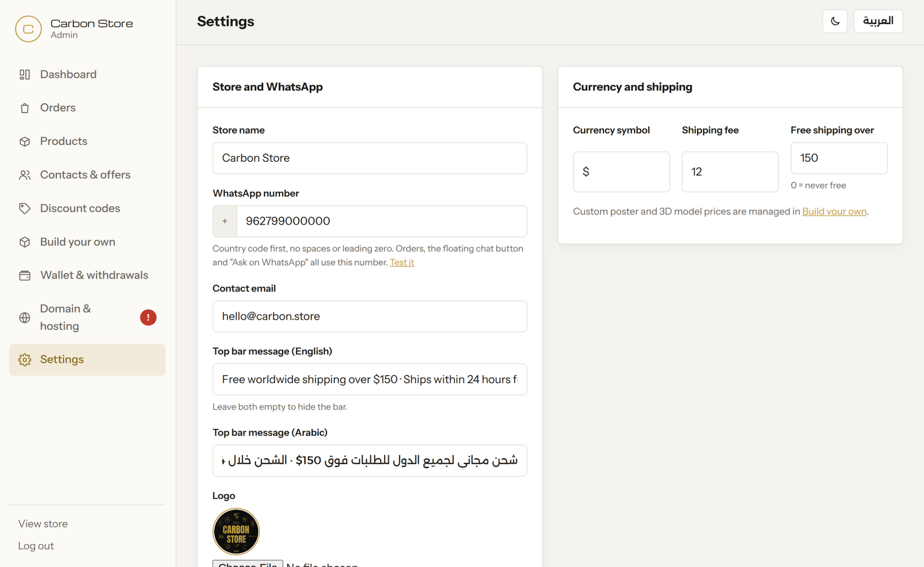Image resolution: width=924 pixels, height=567 pixels.
Task: Open the Products section
Action: (x=87, y=142)
